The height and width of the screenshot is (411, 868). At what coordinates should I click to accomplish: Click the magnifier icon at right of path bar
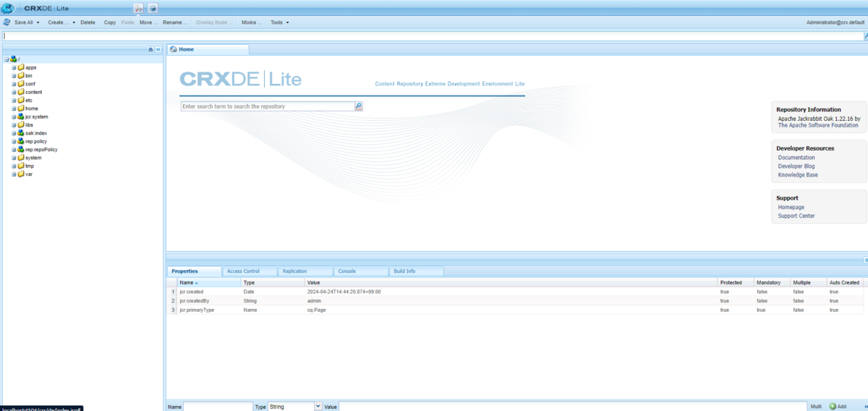866,35
